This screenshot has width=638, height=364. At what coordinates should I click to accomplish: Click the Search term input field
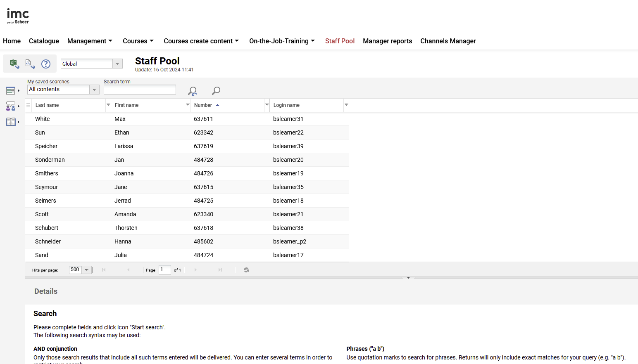click(x=140, y=90)
